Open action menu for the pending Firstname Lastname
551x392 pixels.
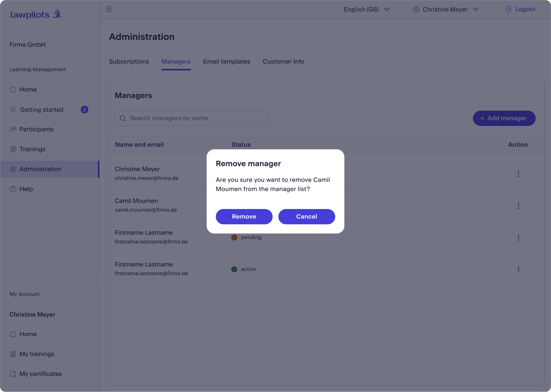point(518,238)
